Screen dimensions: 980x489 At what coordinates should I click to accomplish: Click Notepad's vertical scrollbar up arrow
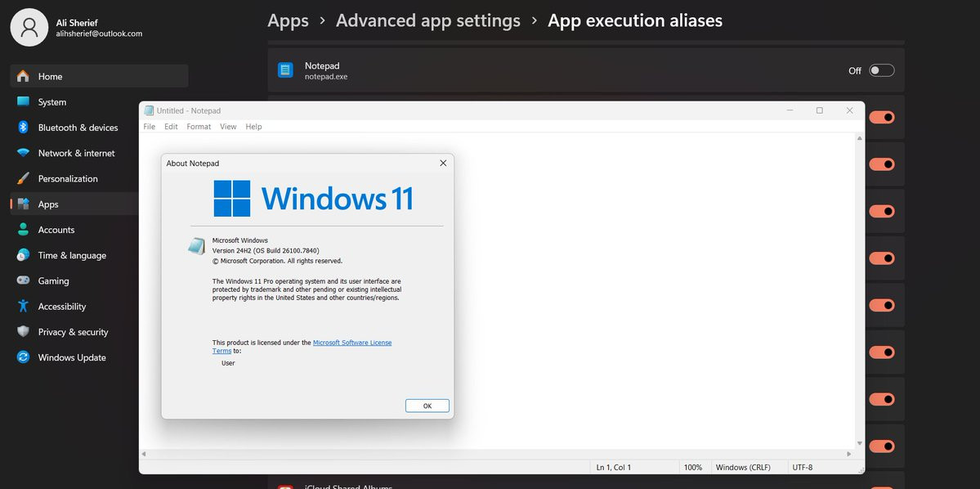(860, 138)
